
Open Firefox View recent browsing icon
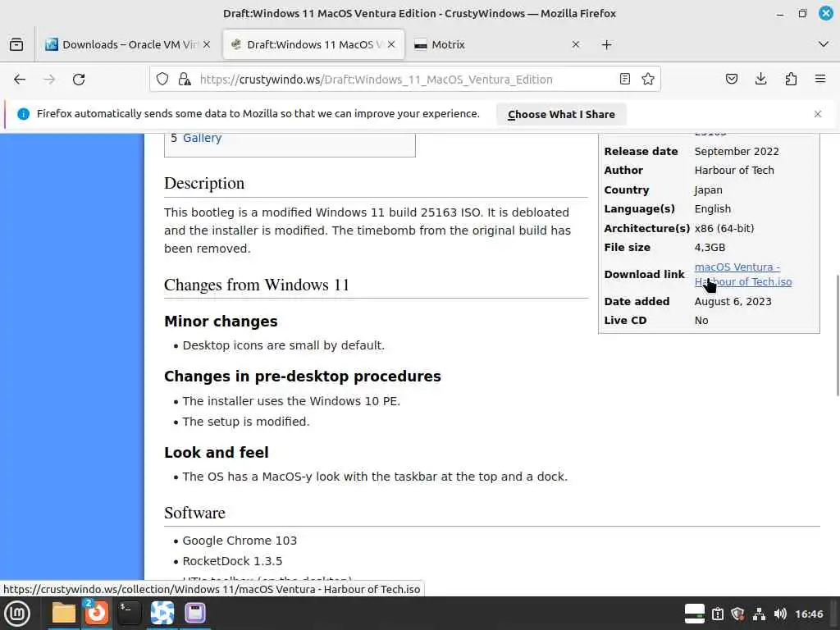16,44
